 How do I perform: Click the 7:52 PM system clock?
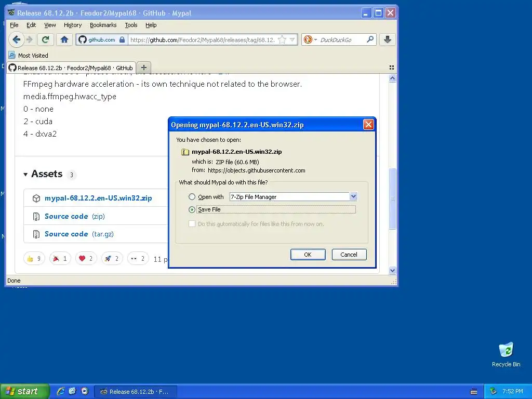(513, 392)
